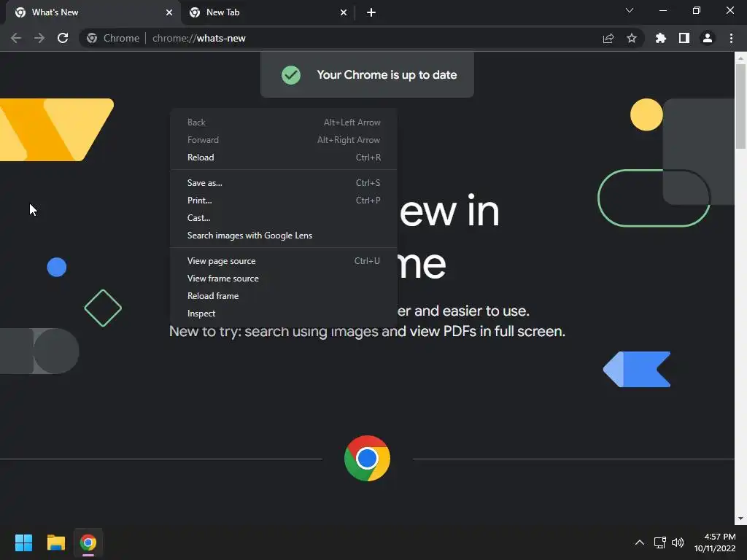Screen dimensions: 747x560
Task: Click the volume speaker icon in tray
Action: (x=678, y=542)
